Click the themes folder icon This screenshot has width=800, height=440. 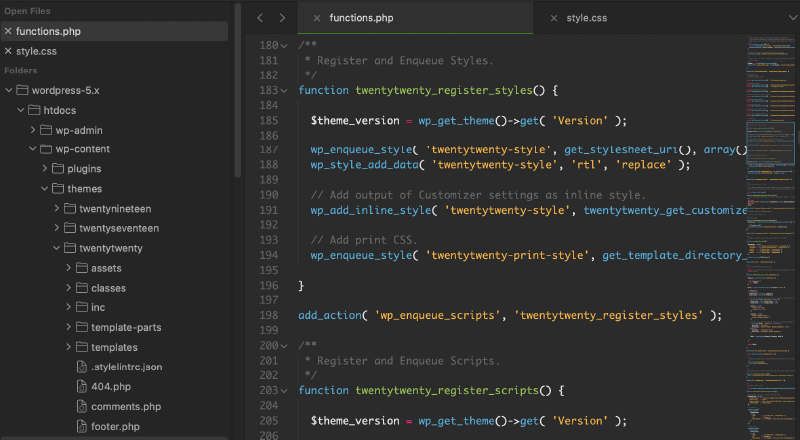pos(58,189)
